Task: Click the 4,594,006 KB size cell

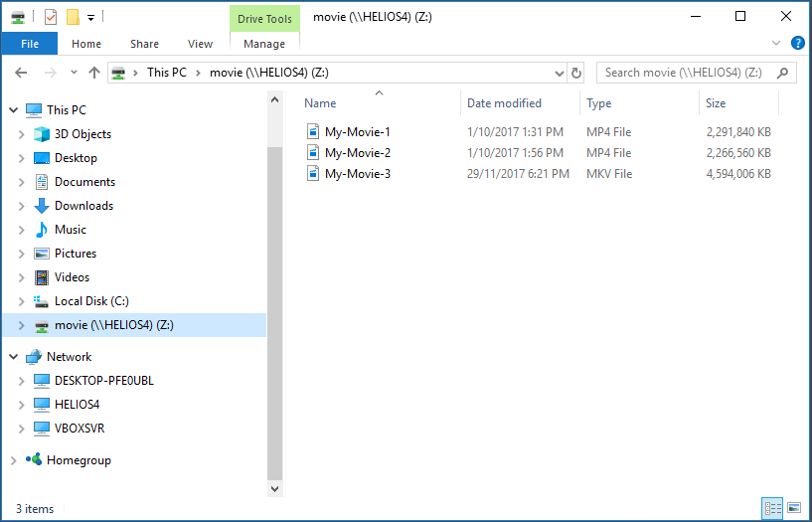Action: click(x=738, y=174)
